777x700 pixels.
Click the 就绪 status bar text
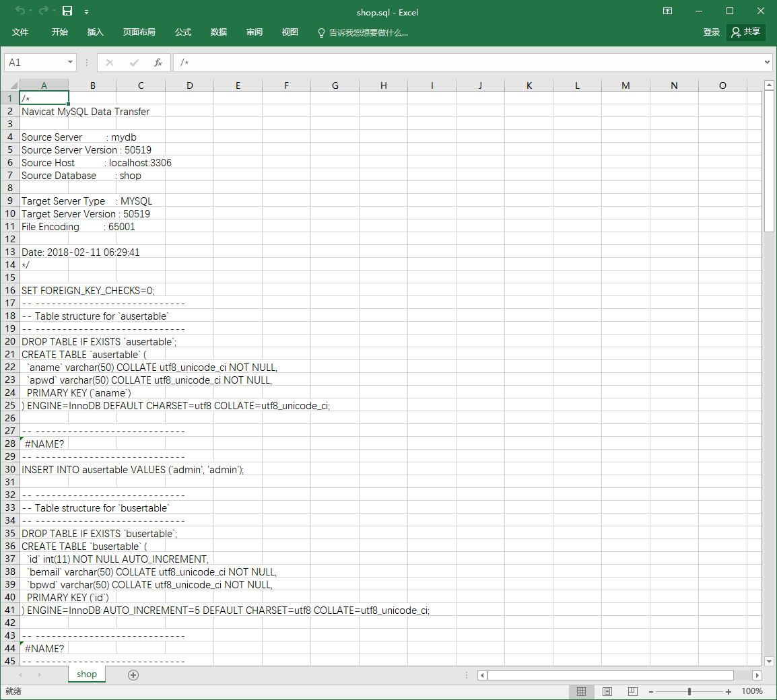tap(13, 691)
